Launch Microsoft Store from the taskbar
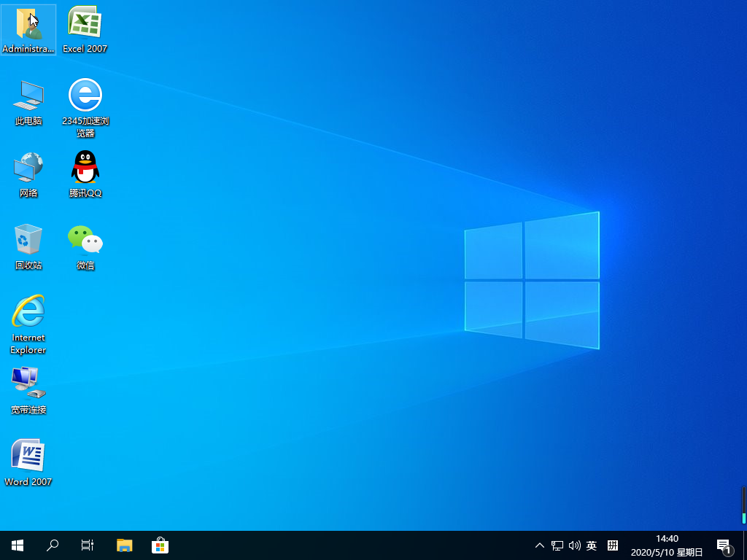Image resolution: width=747 pixels, height=560 pixels. pyautogui.click(x=160, y=545)
